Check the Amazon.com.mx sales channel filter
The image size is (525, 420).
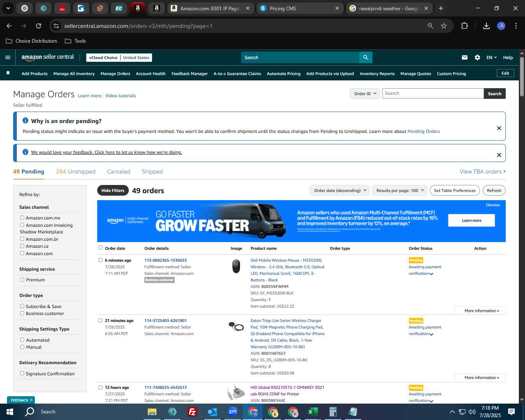tap(22, 218)
